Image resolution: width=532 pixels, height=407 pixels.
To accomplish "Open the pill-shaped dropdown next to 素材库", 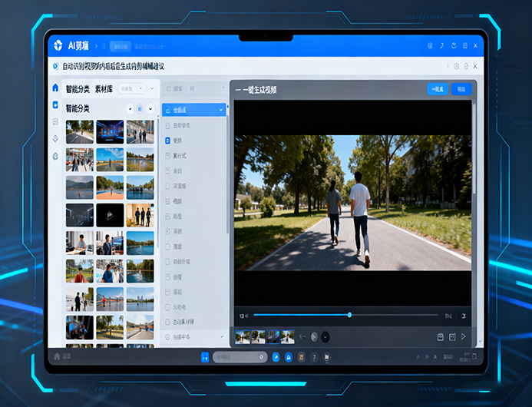I will 132,88.
